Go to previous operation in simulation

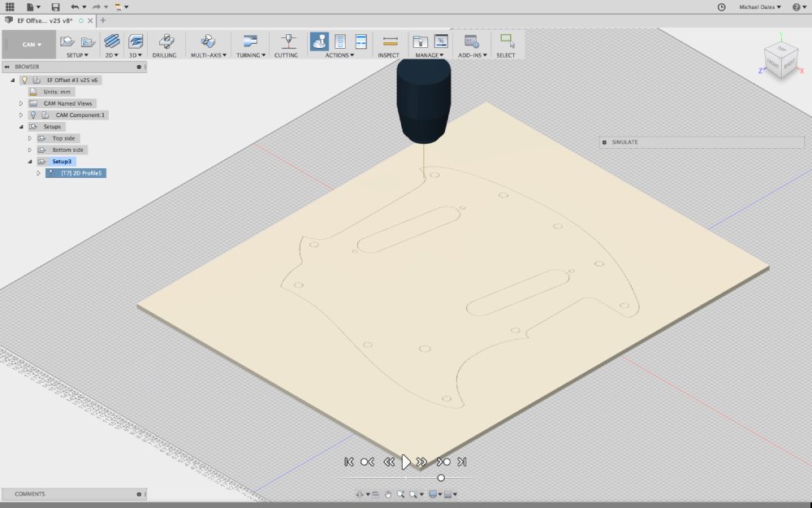[x=367, y=462]
